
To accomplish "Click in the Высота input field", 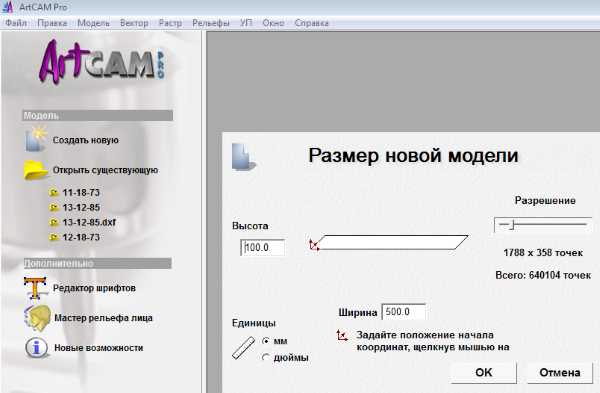I will tap(262, 248).
